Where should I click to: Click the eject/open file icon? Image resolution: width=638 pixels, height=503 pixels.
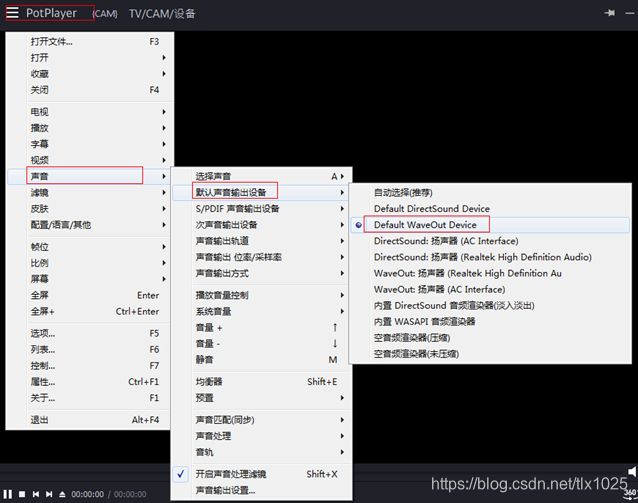(x=62, y=494)
